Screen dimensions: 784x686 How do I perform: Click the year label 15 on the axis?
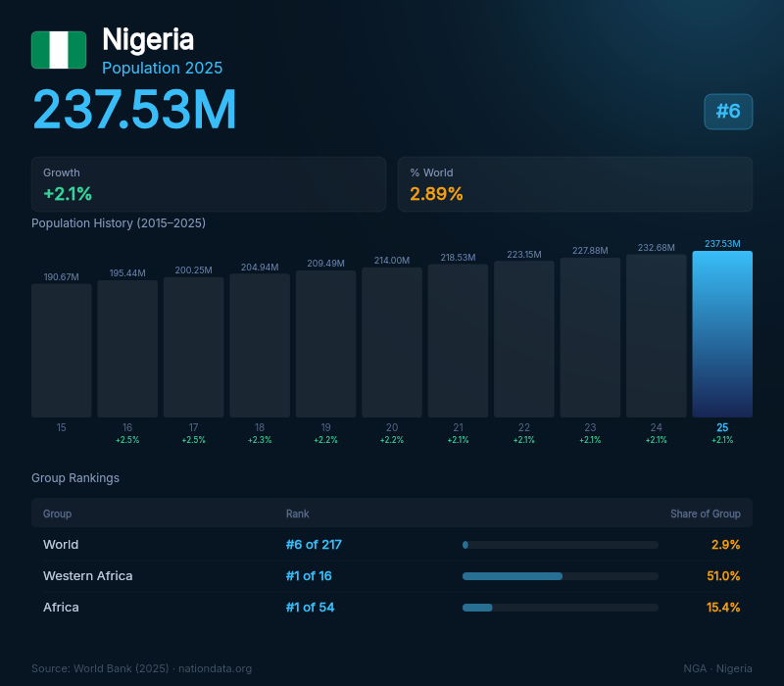point(61,427)
